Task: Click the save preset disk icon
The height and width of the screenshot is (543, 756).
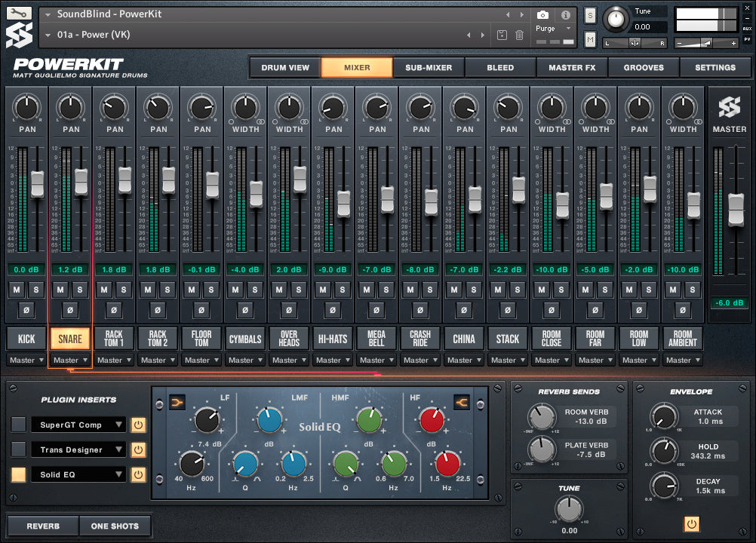Action: tap(502, 35)
